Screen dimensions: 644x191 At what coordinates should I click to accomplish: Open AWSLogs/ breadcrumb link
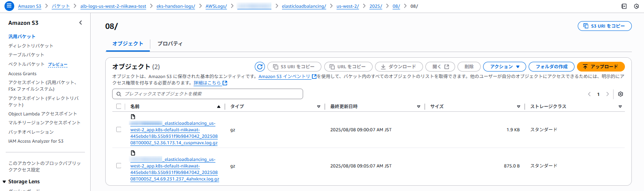(216, 6)
